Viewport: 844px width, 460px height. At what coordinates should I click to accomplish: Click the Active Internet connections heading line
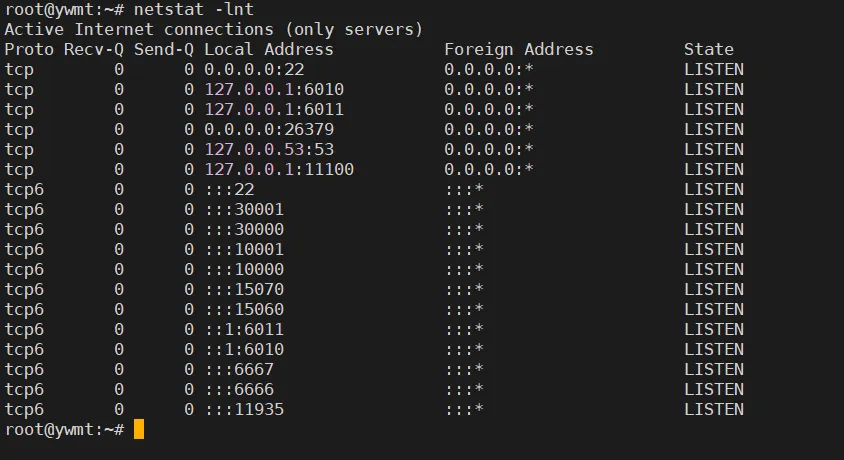click(214, 30)
